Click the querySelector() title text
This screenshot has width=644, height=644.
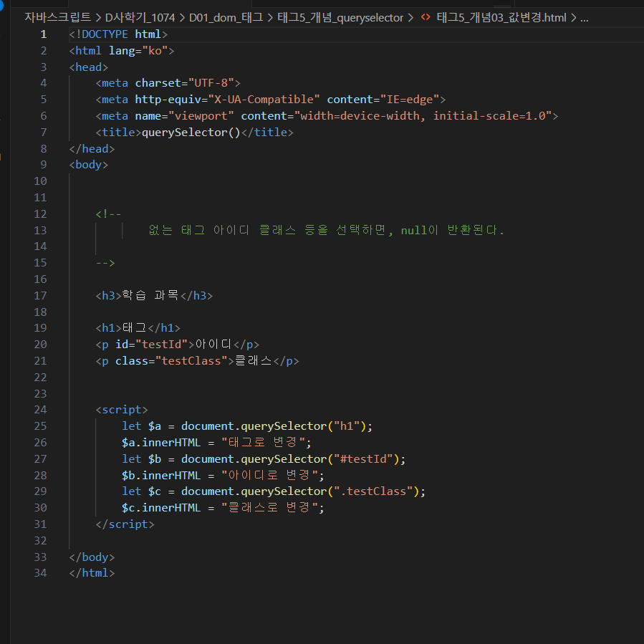pyautogui.click(x=191, y=133)
